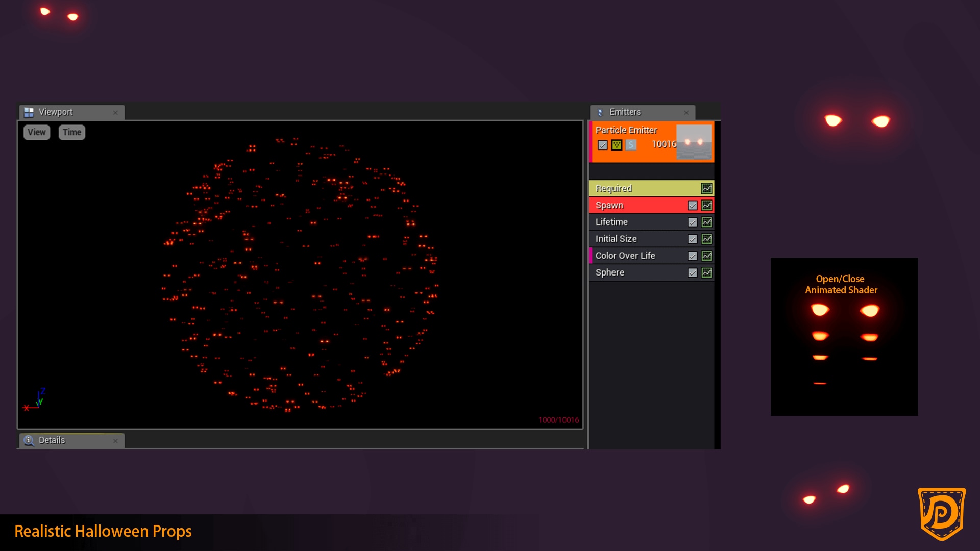Click the Lifetime module curve graph icon
The height and width of the screenshot is (551, 980).
coord(706,222)
